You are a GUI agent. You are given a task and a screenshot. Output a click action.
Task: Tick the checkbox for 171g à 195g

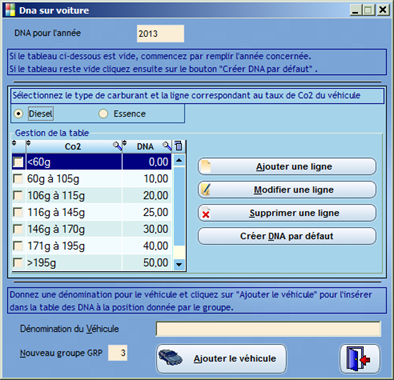[18, 246]
